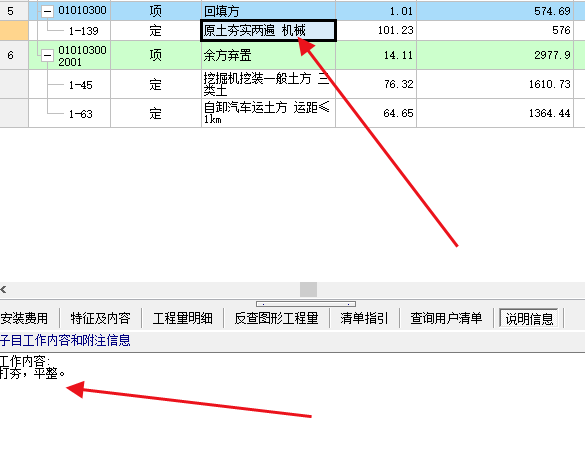Switch to the 查询用户清单 tab
Viewport: 585px width, 465px height.
[x=446, y=318]
